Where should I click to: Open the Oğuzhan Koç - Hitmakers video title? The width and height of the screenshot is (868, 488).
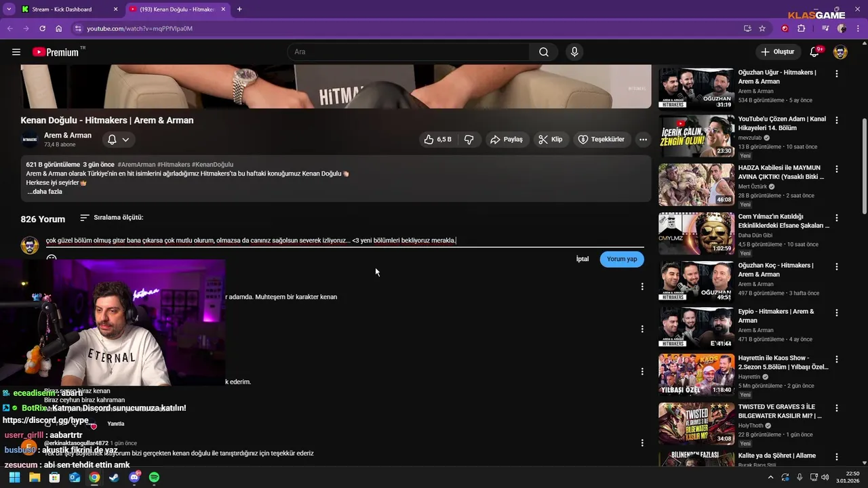[x=776, y=270]
